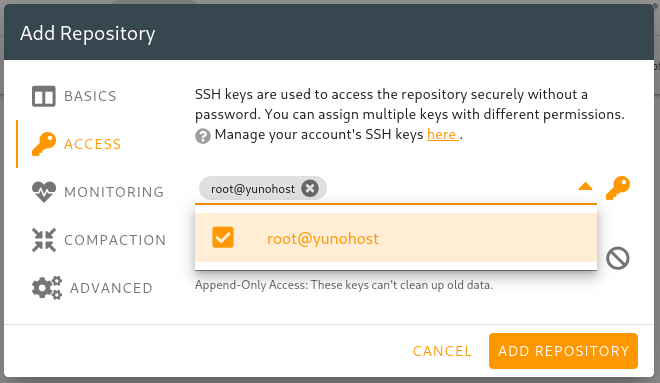Uncheck the root@yunohost checkbox

tap(223, 237)
